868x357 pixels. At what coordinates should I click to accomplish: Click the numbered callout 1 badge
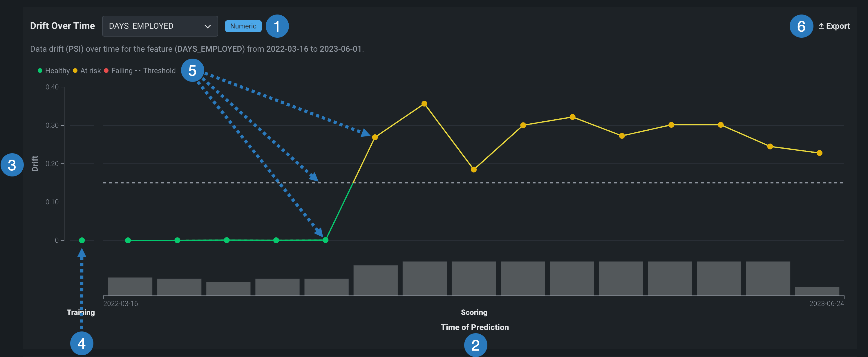tap(277, 26)
